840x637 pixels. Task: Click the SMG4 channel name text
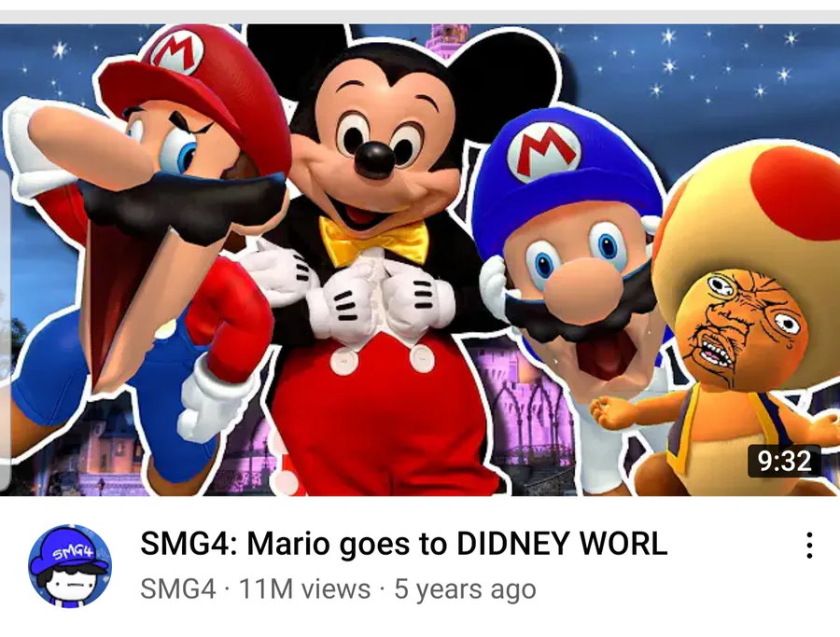178,589
